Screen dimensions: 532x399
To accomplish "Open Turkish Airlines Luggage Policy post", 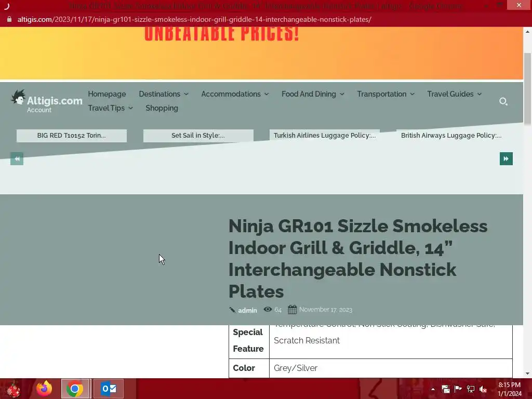I will click(x=325, y=136).
